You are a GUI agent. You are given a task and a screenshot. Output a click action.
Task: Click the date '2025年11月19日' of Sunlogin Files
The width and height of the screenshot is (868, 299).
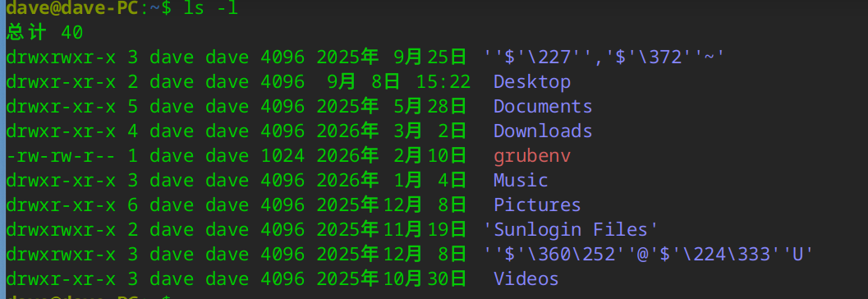click(392, 229)
